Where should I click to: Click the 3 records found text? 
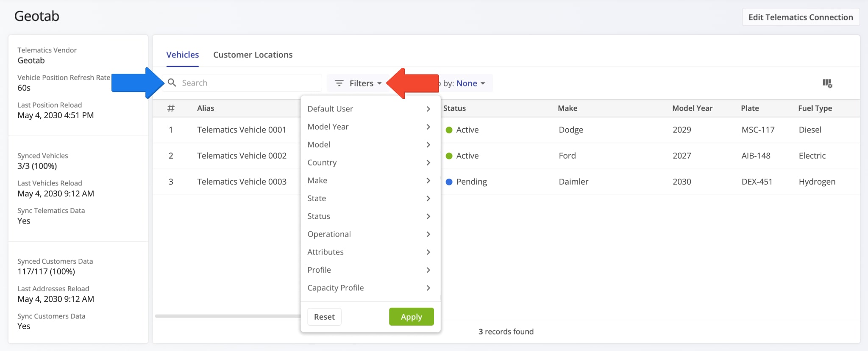(506, 332)
